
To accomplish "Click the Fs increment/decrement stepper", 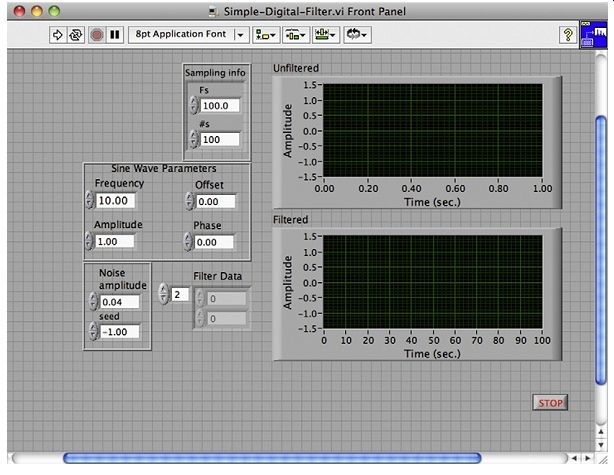I will (x=194, y=105).
